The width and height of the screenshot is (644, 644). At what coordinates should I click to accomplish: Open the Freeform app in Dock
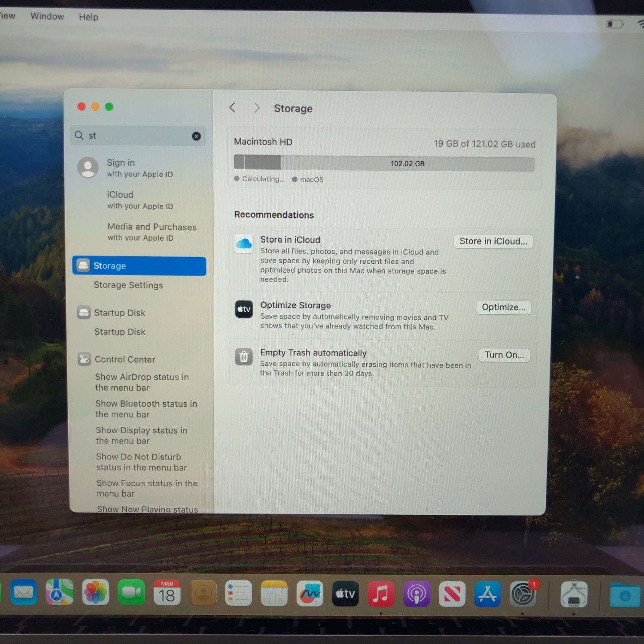[x=310, y=594]
